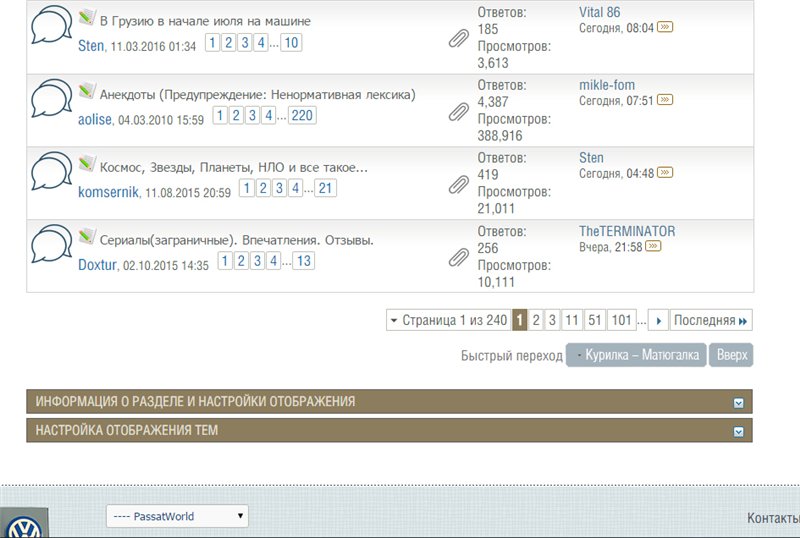Viewport: 800px width, 538px height.
Task: Go to page 21 of Космос thread
Action: [x=325, y=188]
